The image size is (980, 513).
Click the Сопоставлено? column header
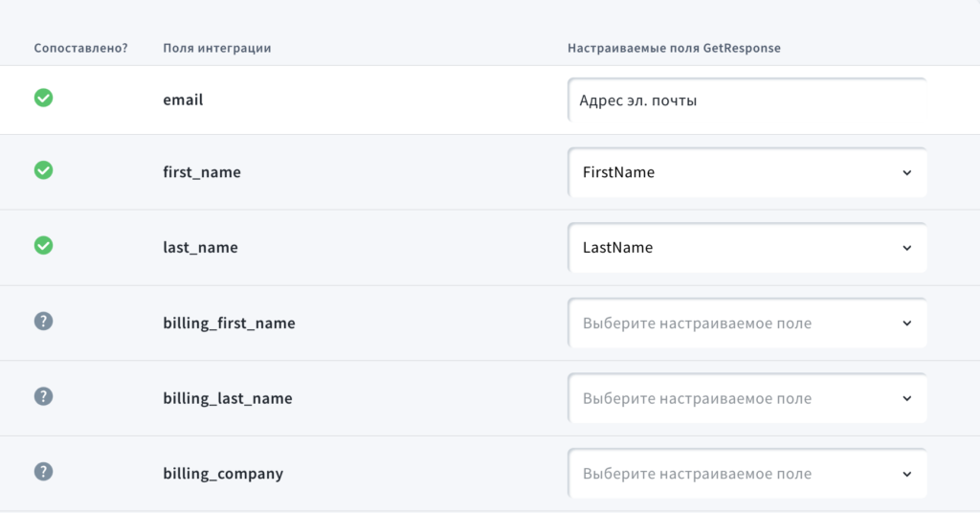[80, 48]
